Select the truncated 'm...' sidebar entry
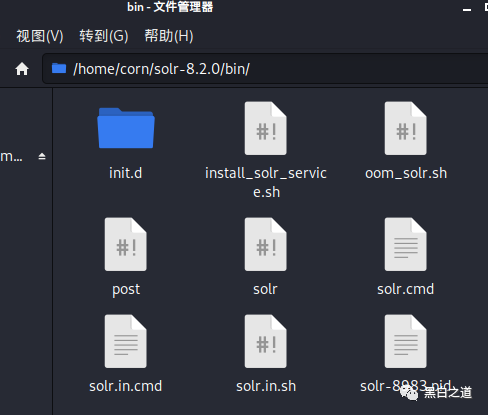The height and width of the screenshot is (415, 488). point(11,156)
